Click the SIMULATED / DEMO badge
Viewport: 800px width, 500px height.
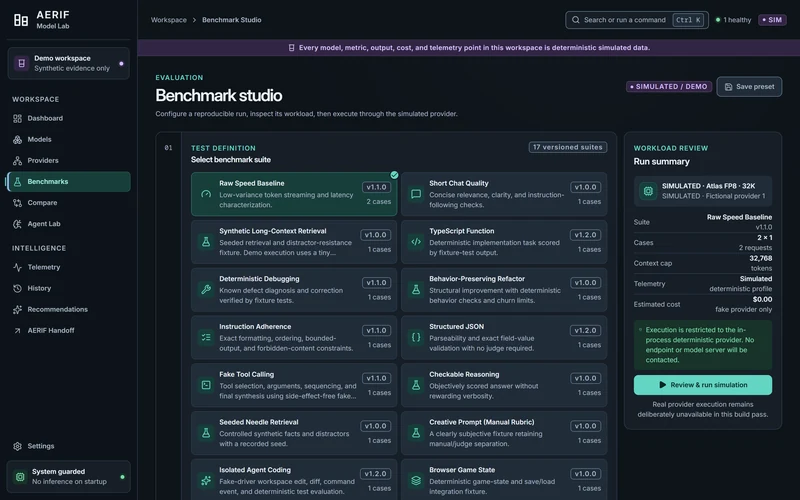point(669,87)
